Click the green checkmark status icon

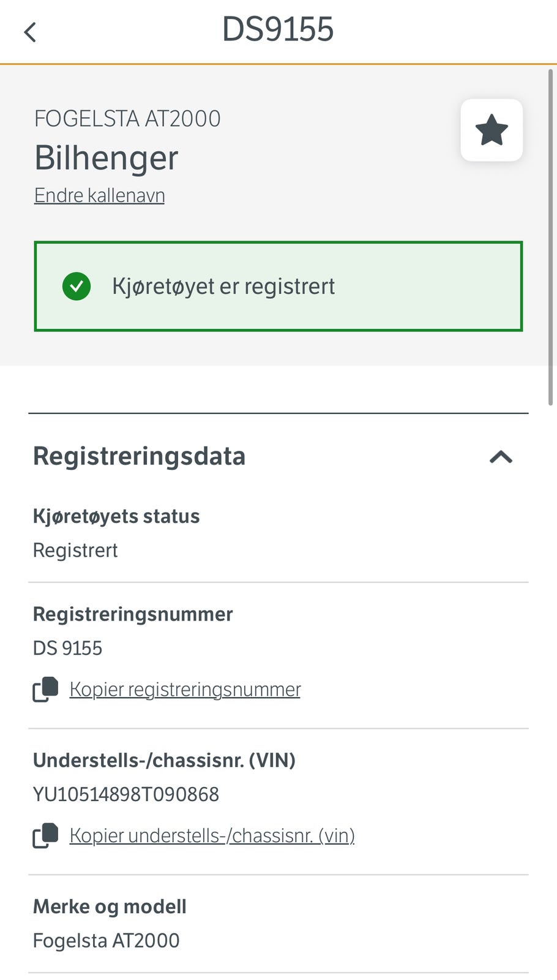(77, 286)
